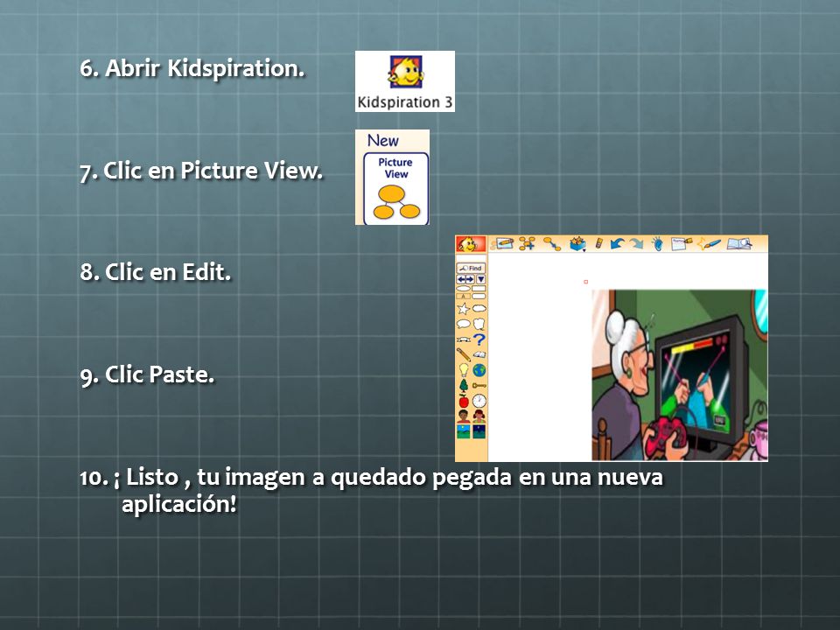Click the text '9. Clic Paste.'
The height and width of the screenshot is (630, 840).
pos(147,374)
